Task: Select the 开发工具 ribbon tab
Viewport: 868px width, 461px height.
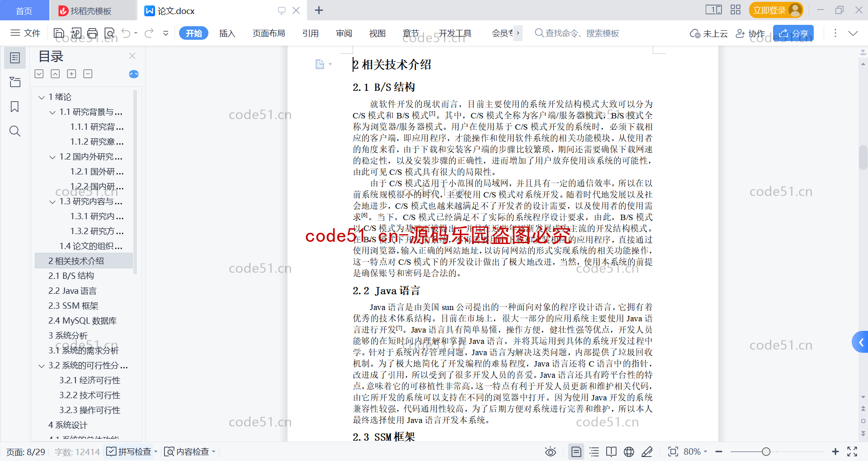Action: [x=455, y=33]
